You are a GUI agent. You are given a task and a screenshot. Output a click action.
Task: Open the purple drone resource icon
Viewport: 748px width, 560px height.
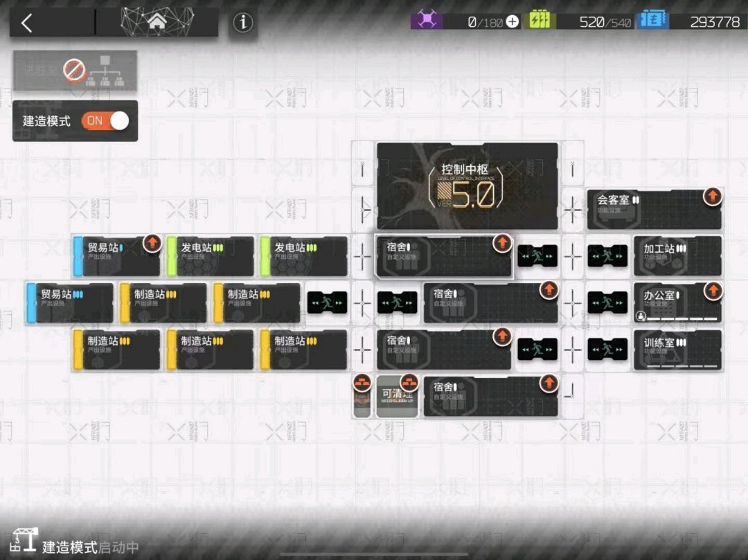point(426,20)
